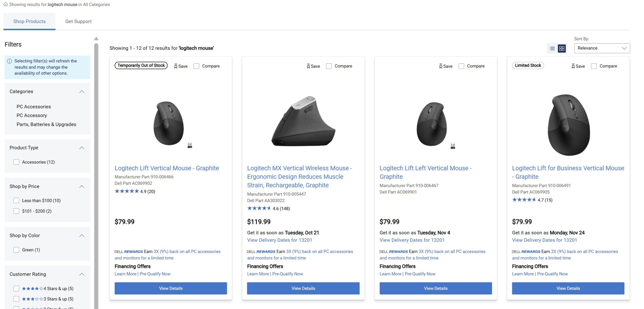Tick Compare for Logitech MX Vertical Mouse
Viewport: 644px width, 309px height.
[329, 66]
